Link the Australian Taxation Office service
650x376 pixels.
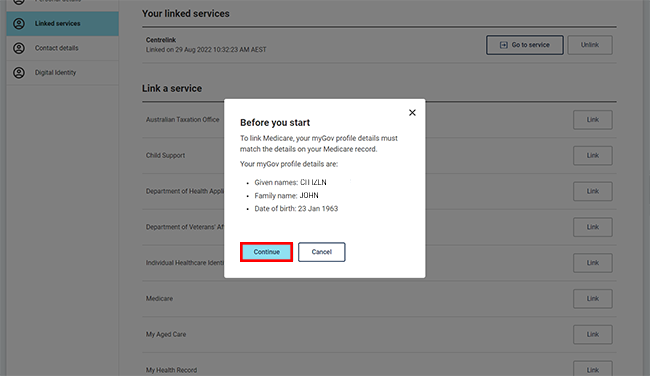click(x=593, y=120)
